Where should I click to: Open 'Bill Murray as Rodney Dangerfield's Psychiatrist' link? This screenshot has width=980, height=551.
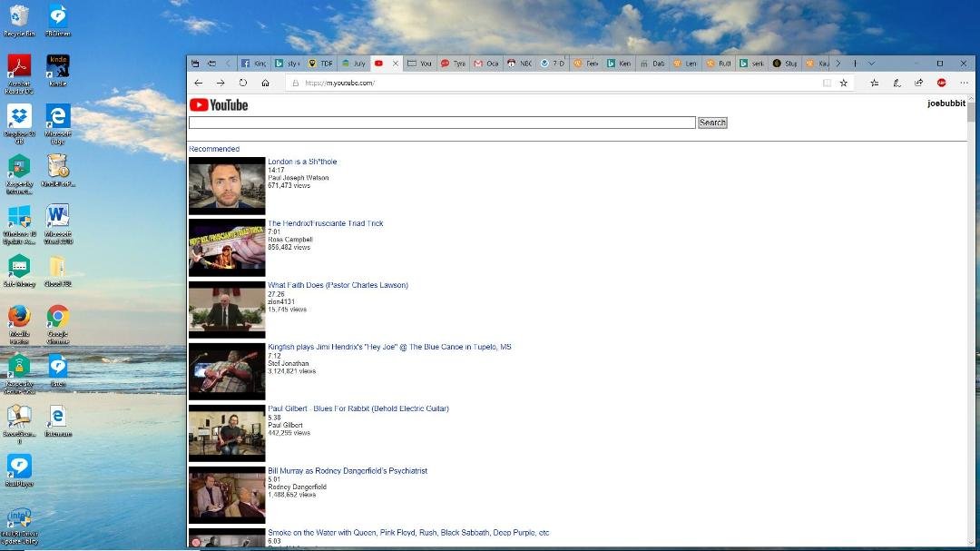[348, 471]
